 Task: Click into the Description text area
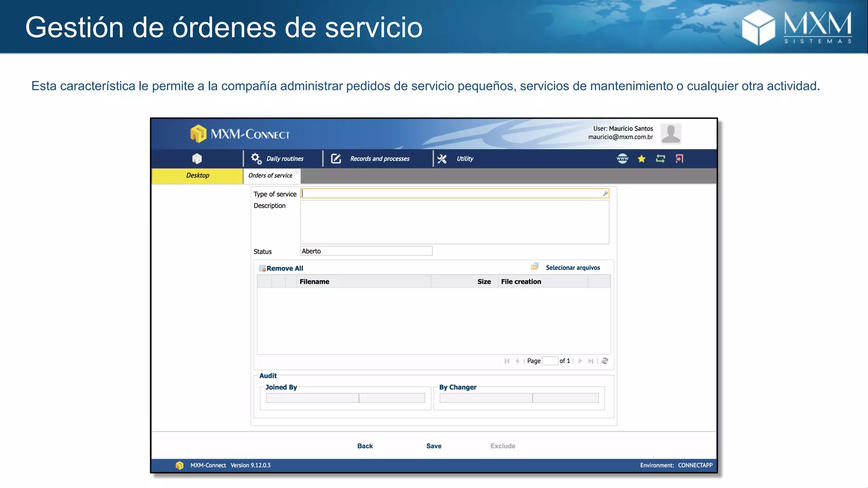455,222
